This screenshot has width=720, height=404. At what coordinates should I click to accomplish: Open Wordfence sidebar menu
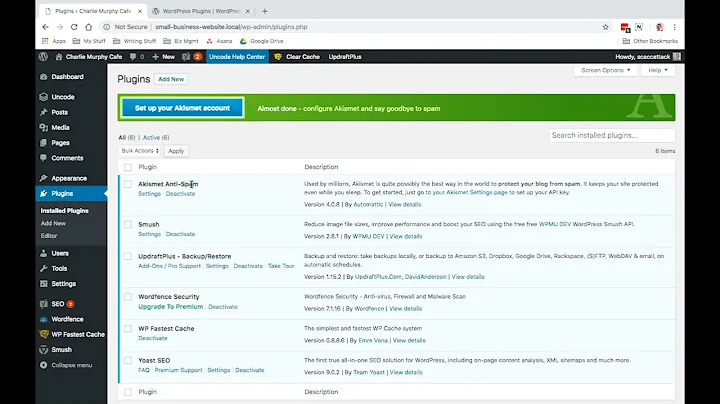coord(67,319)
